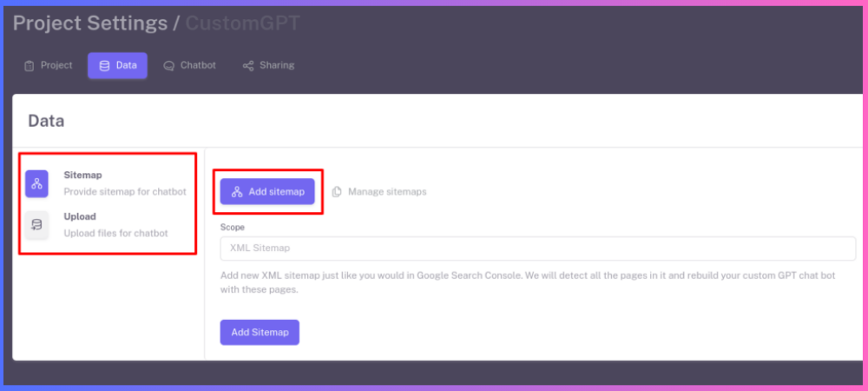Image resolution: width=868 pixels, height=391 pixels.
Task: Click the speech bubble icon on the Chatbot tab
Action: click(x=169, y=66)
